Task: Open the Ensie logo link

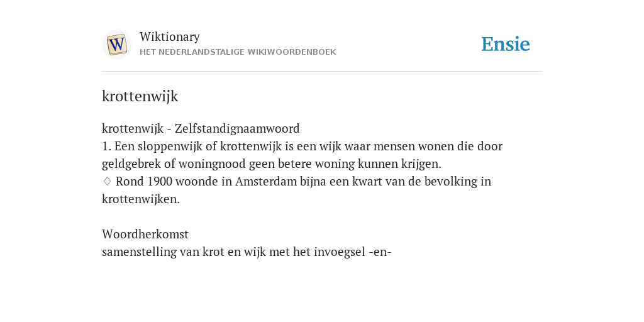Action: (506, 45)
